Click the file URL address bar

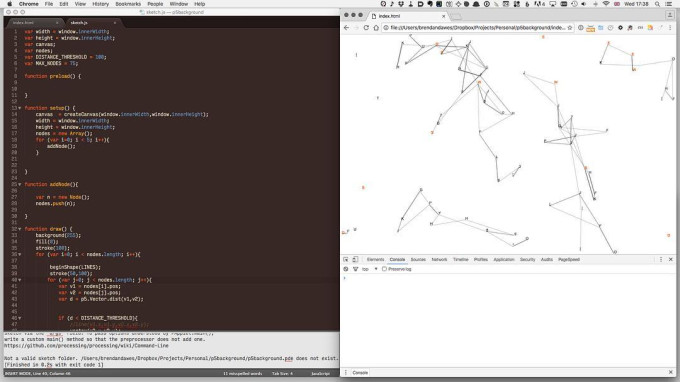pos(477,28)
